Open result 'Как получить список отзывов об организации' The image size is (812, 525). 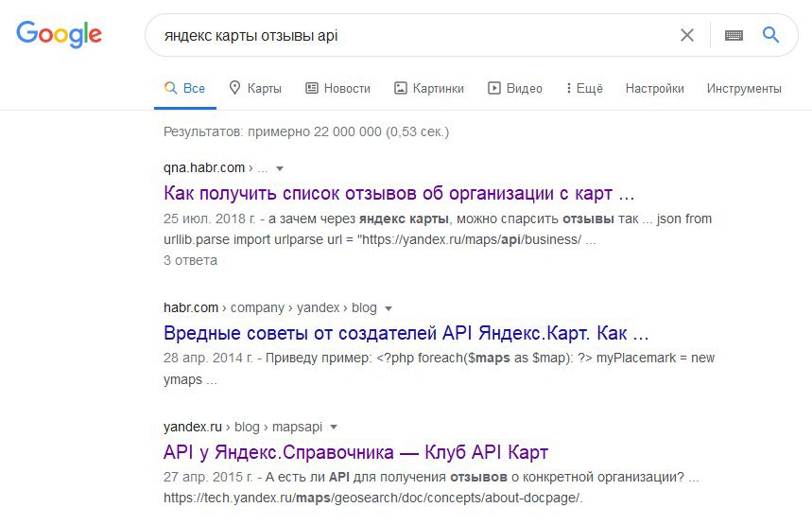[x=399, y=193]
